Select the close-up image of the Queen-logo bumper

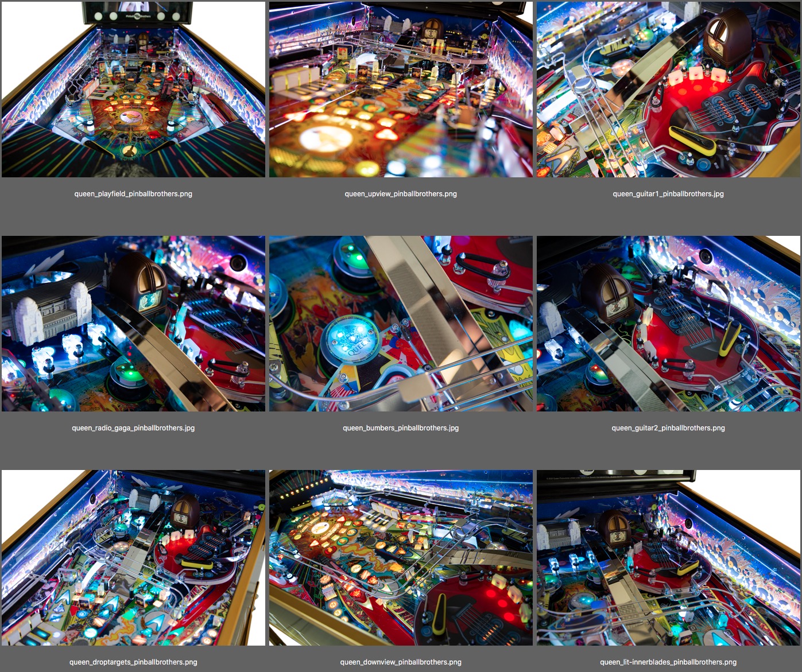pos(401,324)
